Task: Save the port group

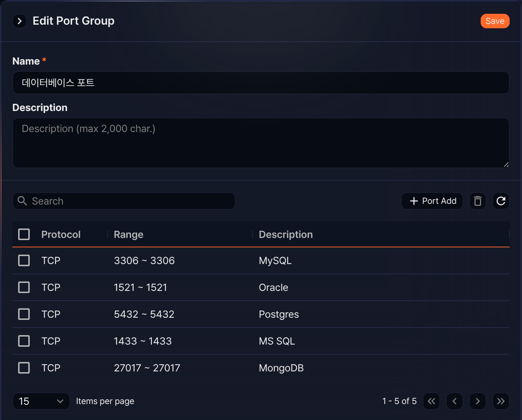Action: tap(495, 21)
